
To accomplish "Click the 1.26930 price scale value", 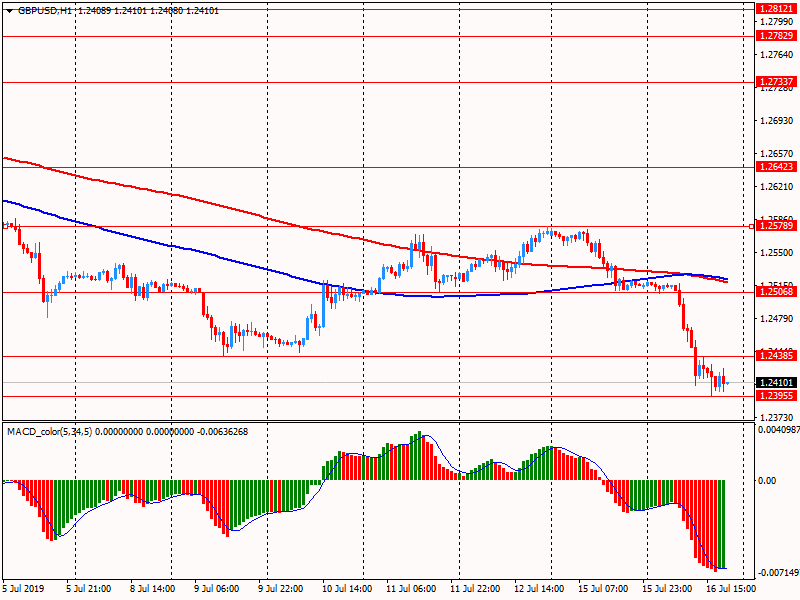I will [x=777, y=121].
